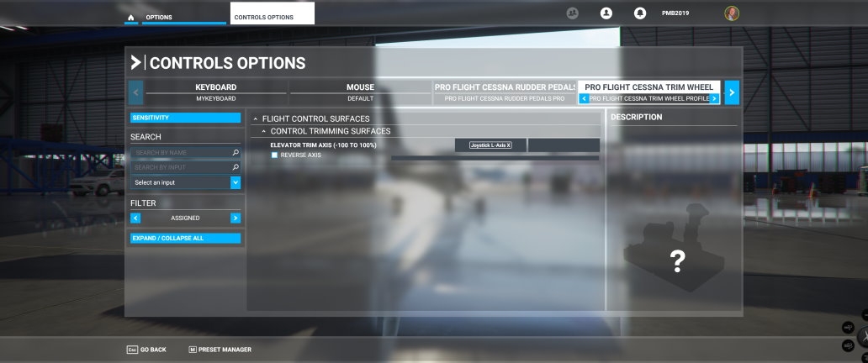The width and height of the screenshot is (868, 363).
Task: Focus the Search by name field
Action: [185, 153]
